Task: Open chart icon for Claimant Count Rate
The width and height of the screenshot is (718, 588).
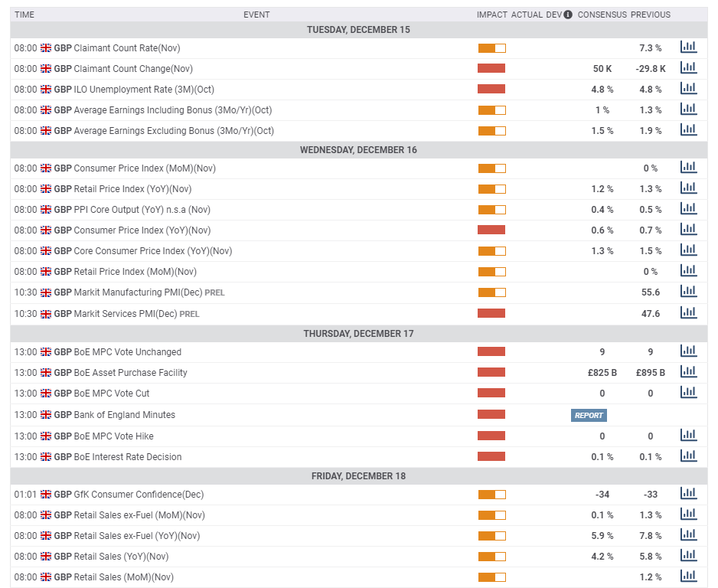Action: (688, 47)
